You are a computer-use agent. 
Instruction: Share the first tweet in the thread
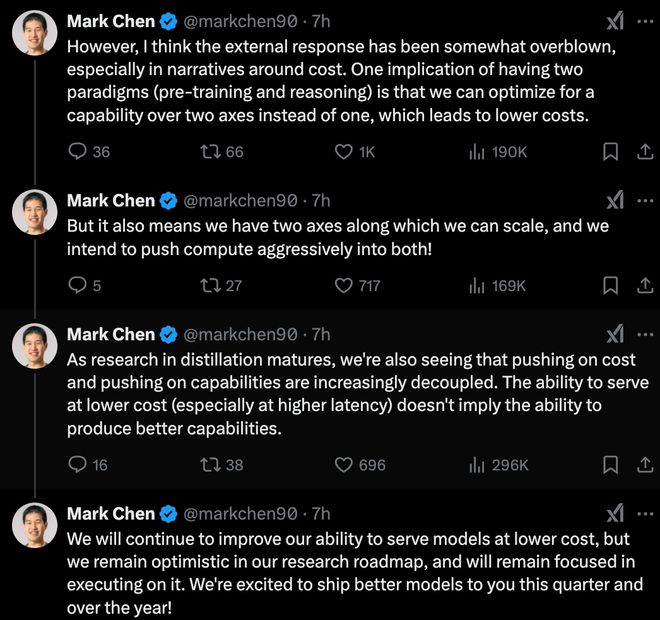coord(645,152)
